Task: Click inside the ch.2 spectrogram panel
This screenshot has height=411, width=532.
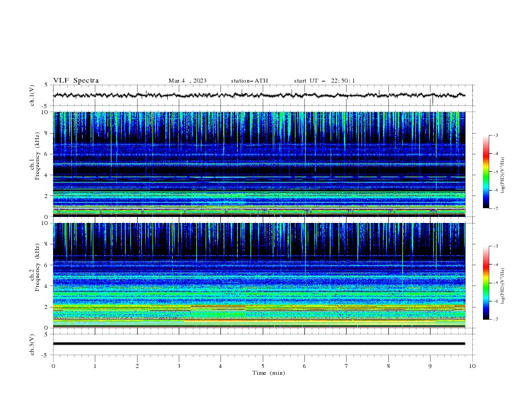Action: point(259,275)
